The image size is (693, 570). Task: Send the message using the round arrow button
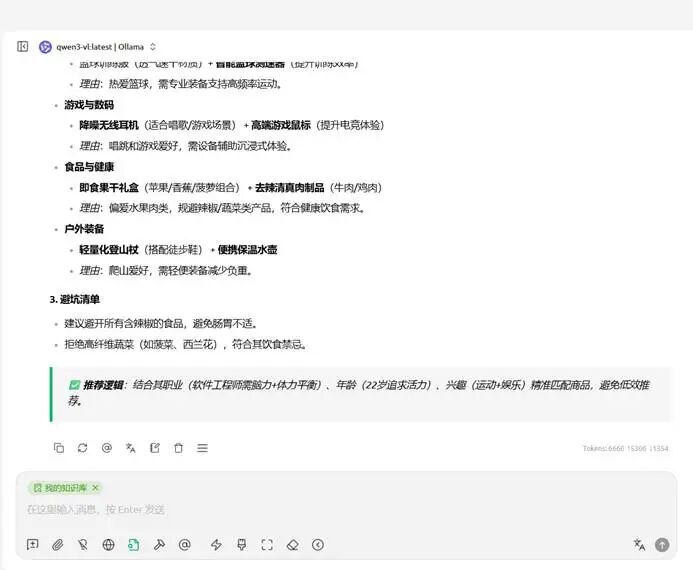[662, 545]
